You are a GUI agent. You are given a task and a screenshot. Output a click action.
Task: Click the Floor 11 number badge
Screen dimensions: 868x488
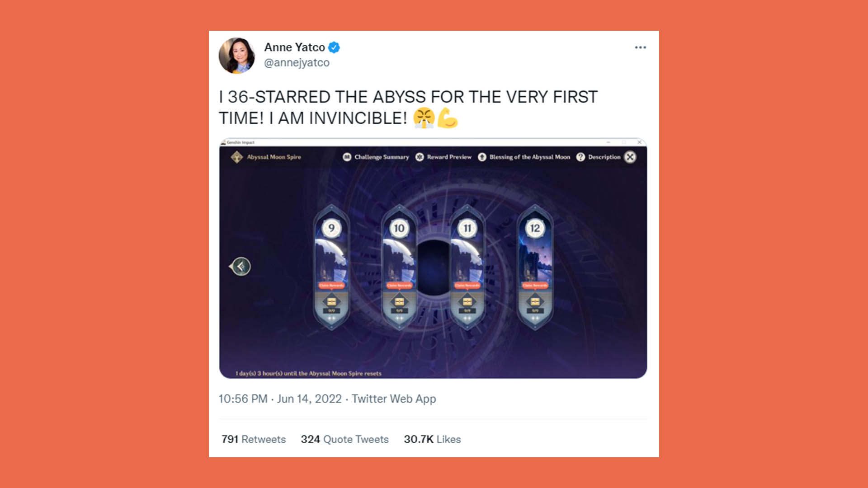point(467,228)
